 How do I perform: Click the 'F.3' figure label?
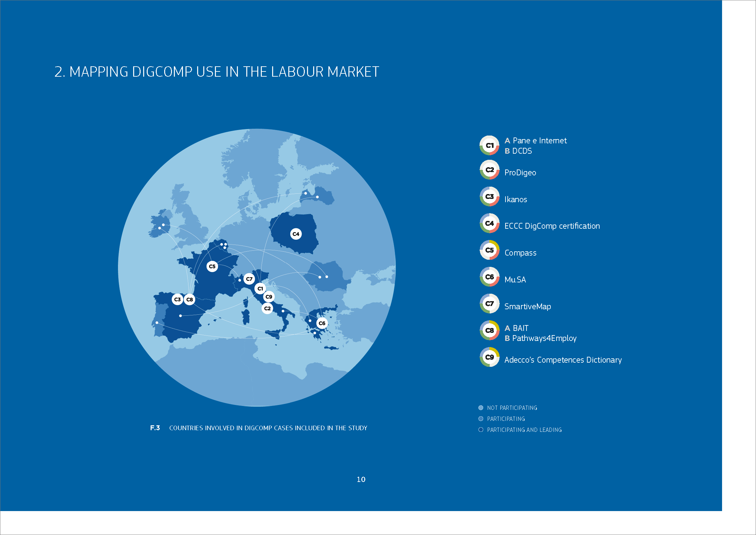(155, 428)
